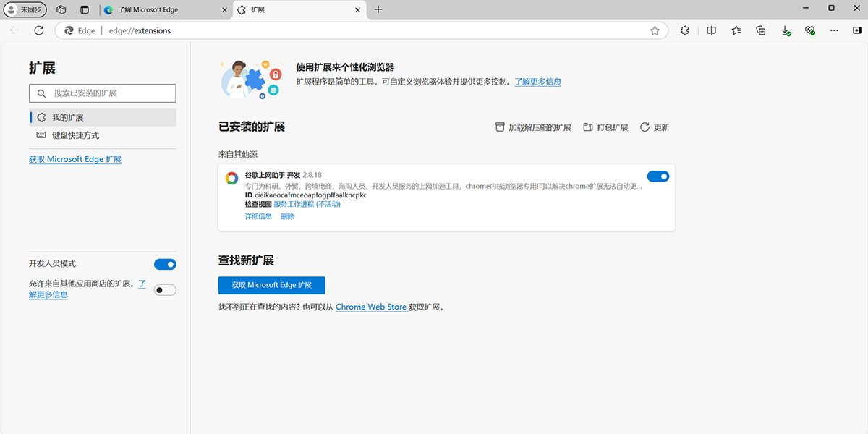Viewport: 868px width, 434px height.
Task: Enter split screen mode from toolbar
Action: [x=711, y=30]
